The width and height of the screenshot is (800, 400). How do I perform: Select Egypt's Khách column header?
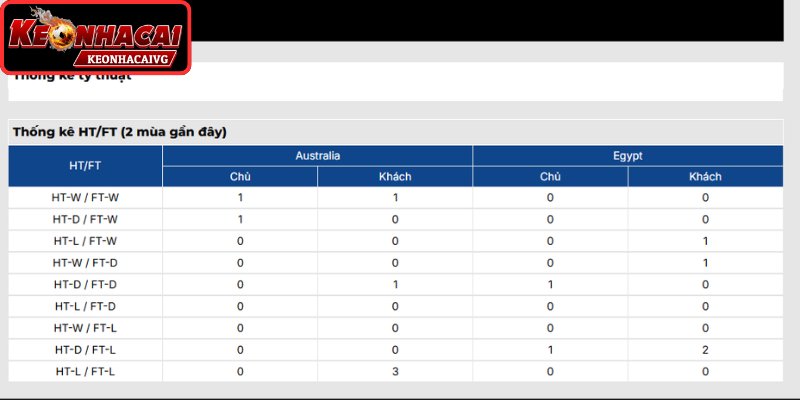click(705, 177)
